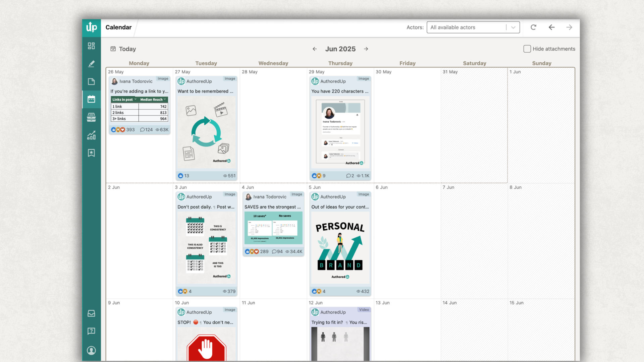Click the video thumbnail on 12 Jun
Image resolution: width=644 pixels, height=362 pixels.
coord(340,345)
